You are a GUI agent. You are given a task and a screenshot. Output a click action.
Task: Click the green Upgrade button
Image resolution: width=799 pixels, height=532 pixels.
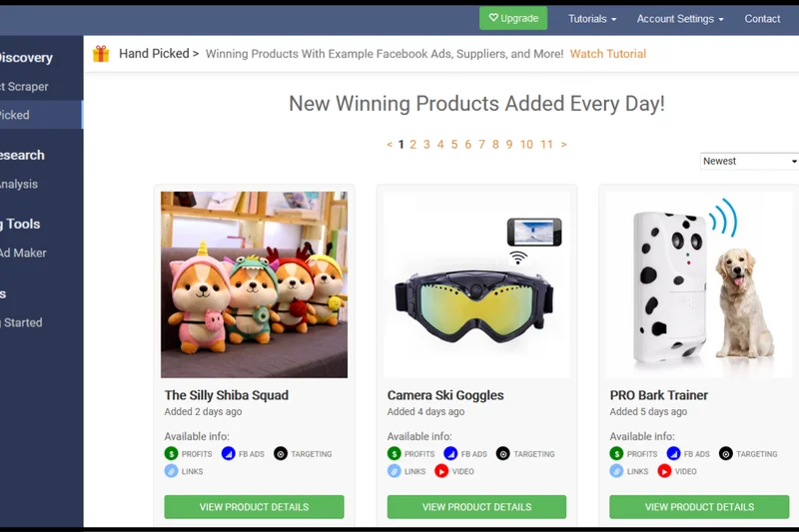[513, 18]
